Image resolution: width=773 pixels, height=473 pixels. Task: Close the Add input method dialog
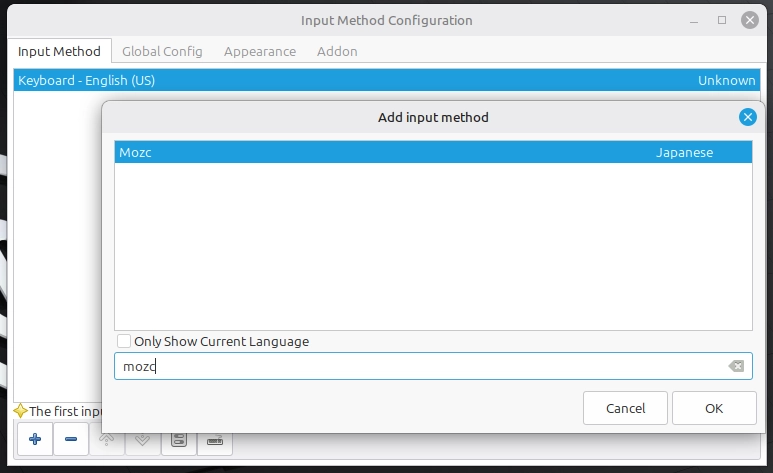pos(747,117)
